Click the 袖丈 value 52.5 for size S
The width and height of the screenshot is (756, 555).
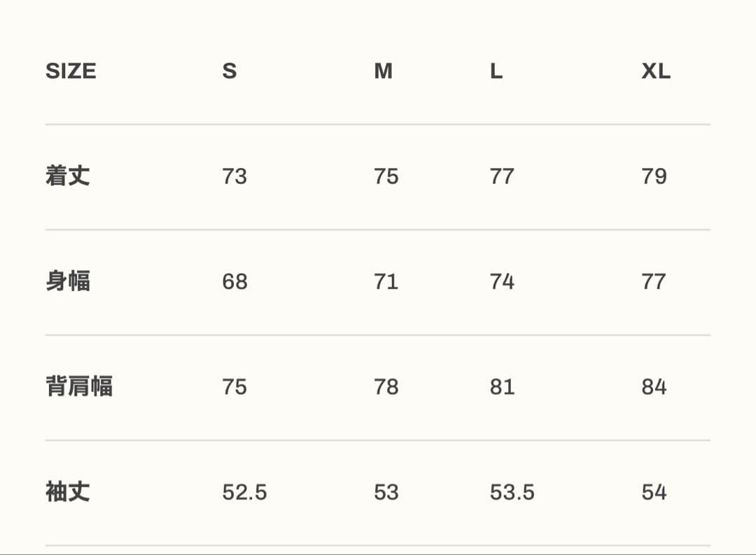[244, 493]
